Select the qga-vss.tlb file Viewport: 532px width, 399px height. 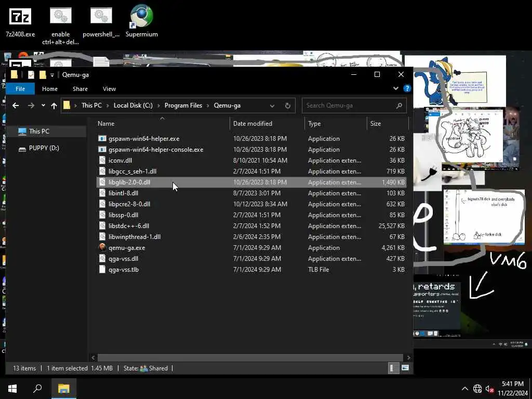pos(251,270)
